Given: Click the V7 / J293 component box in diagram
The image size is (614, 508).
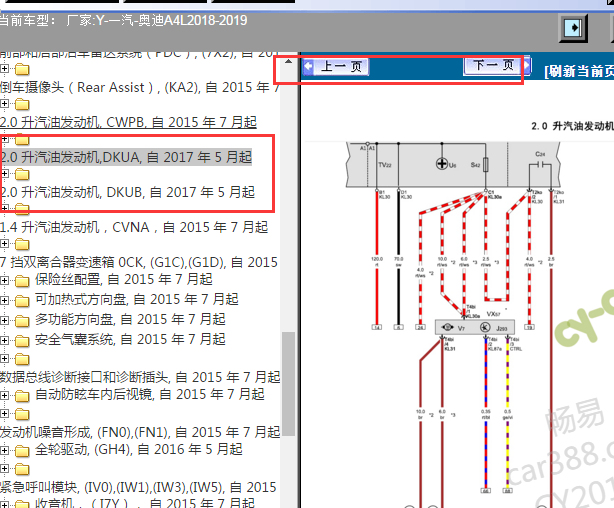Looking at the screenshot, I should (x=475, y=327).
